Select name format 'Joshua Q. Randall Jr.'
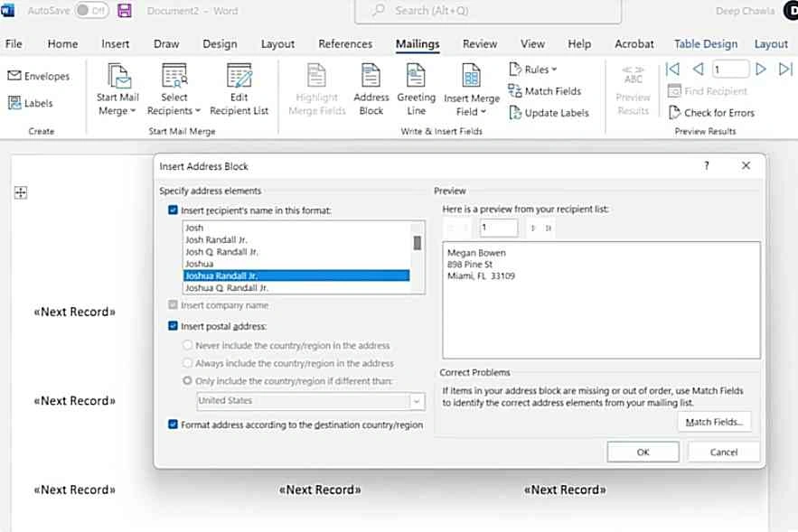Screen dimensions: 798x532 pos(296,288)
